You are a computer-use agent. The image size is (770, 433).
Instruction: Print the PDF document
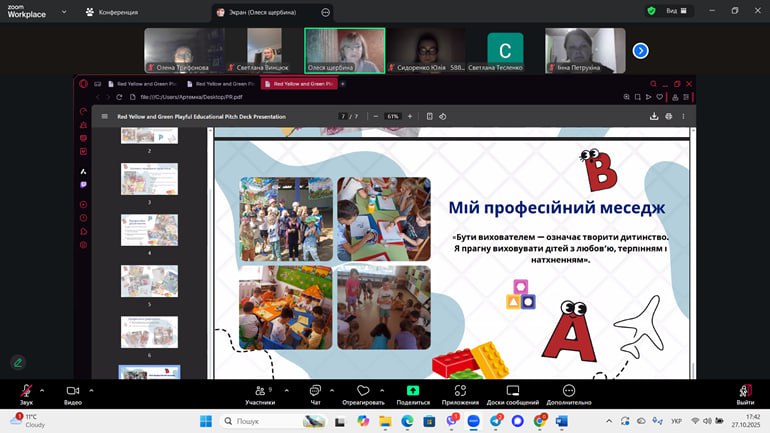(668, 116)
